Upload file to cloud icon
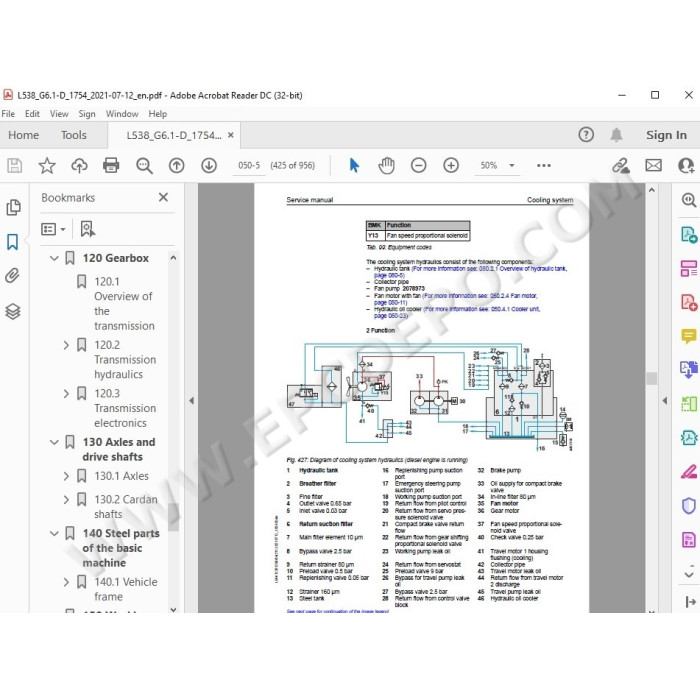The height and width of the screenshot is (700, 700). point(79,166)
